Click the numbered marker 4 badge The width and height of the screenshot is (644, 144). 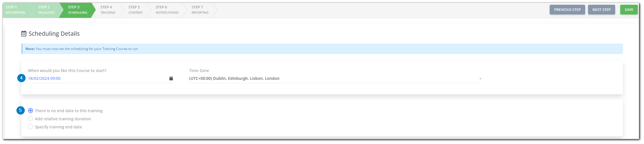[21, 78]
